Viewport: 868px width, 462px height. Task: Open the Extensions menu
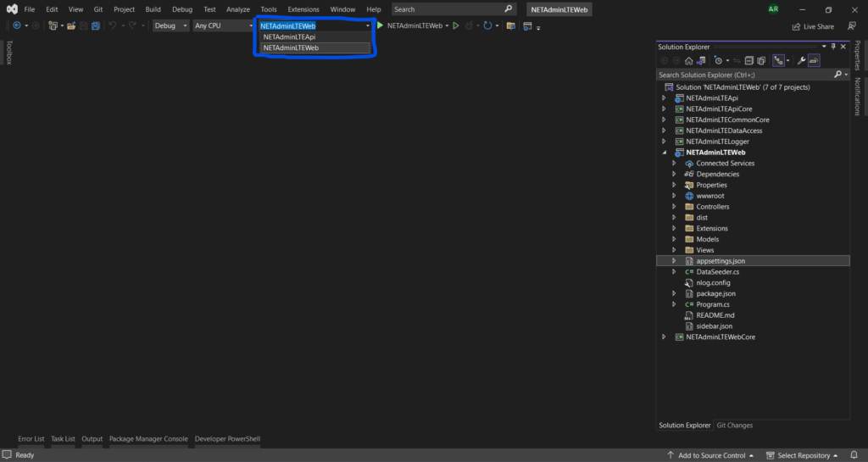point(303,9)
